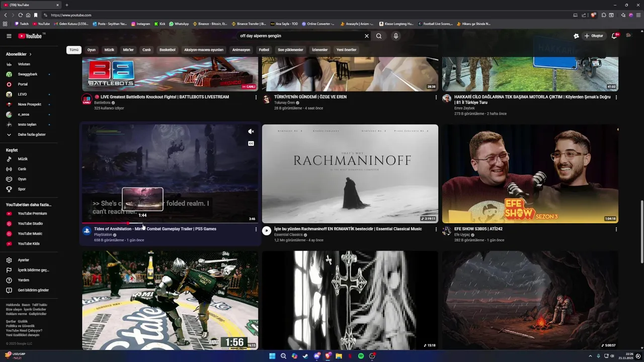Open a new browser tab with plus
The image size is (644, 362).
66,5
